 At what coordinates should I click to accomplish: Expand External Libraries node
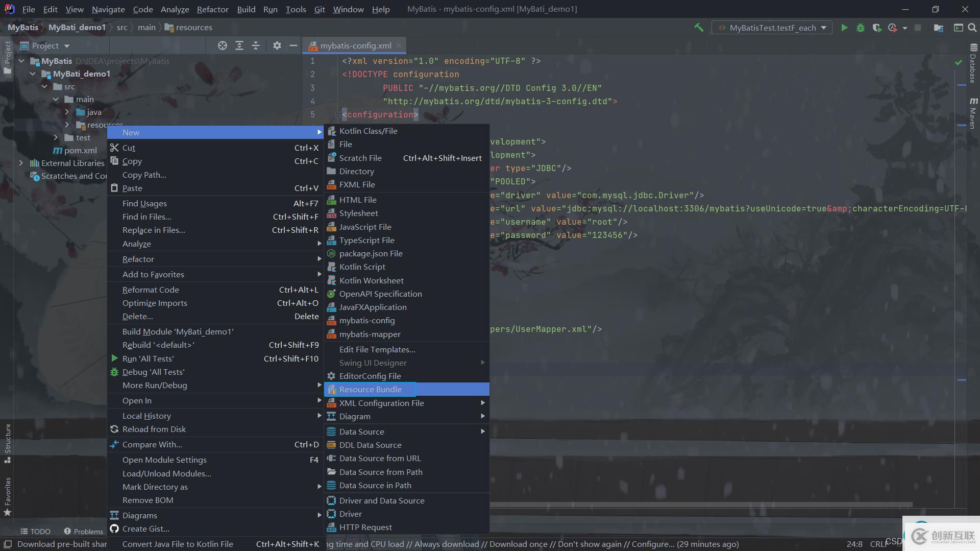pyautogui.click(x=21, y=163)
